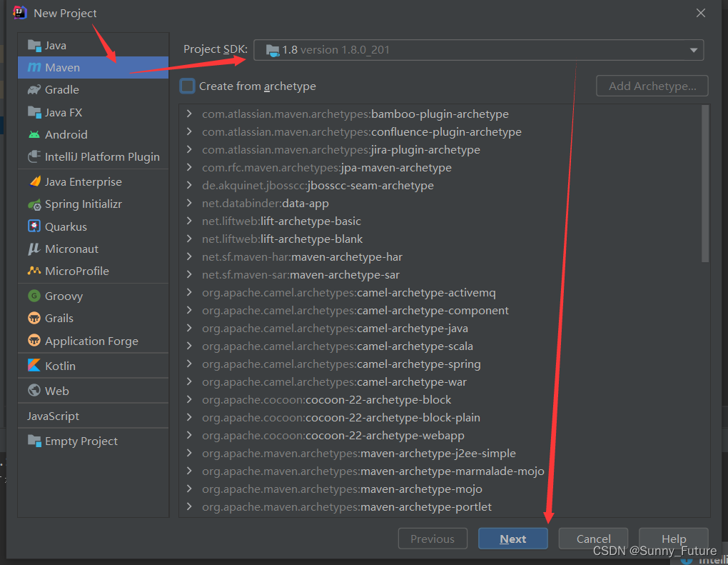Expand lift-archetype-basic node
The image size is (728, 565).
[x=189, y=221]
